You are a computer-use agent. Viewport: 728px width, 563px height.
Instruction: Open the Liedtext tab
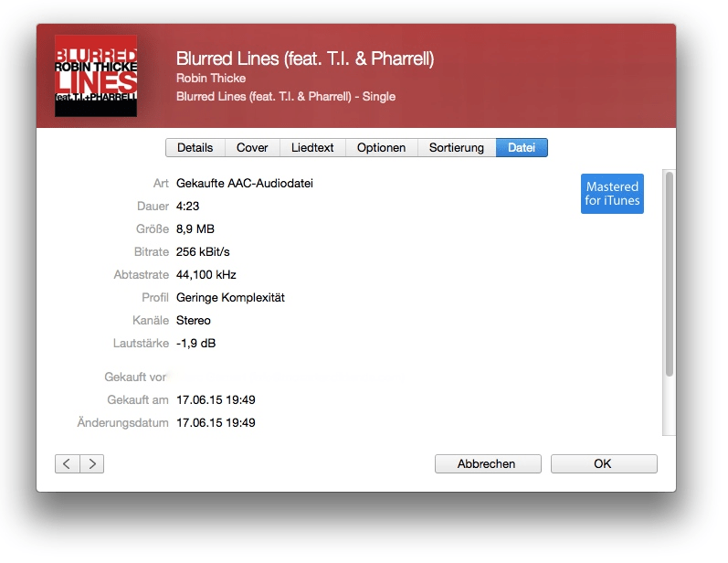(x=312, y=148)
